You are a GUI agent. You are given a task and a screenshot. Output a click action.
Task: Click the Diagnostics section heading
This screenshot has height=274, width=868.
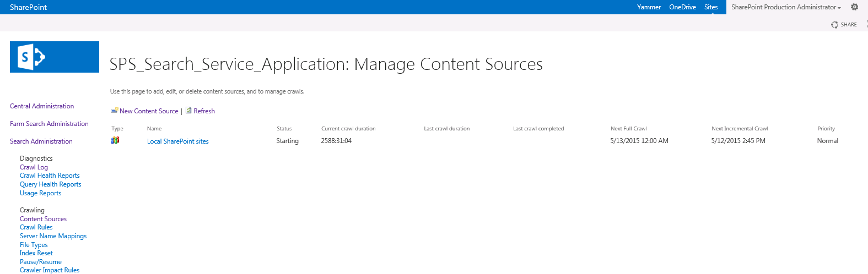pos(36,158)
